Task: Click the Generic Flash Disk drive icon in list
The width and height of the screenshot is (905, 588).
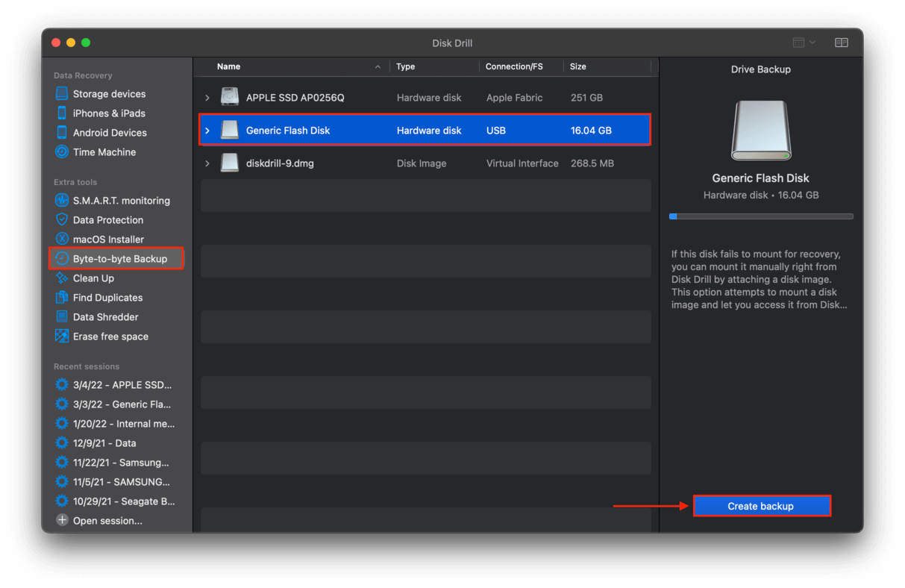Action: [x=230, y=131]
